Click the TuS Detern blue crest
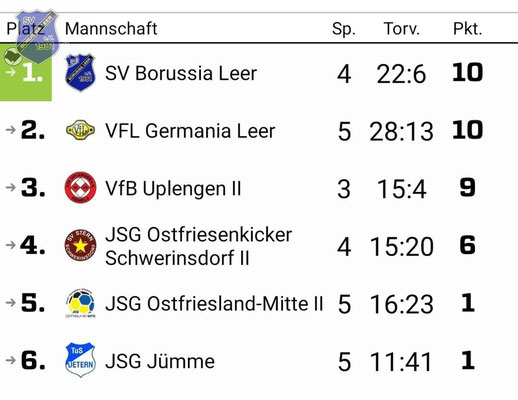The image size is (518, 400). (80, 360)
